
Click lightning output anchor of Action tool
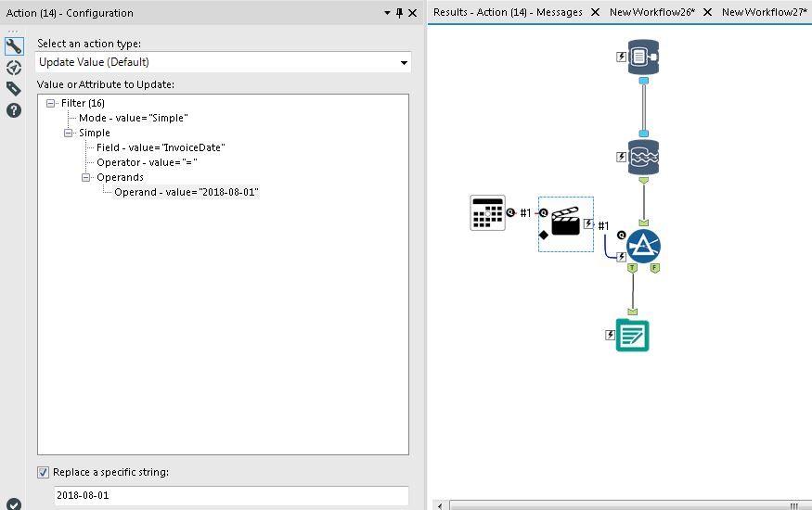click(587, 224)
